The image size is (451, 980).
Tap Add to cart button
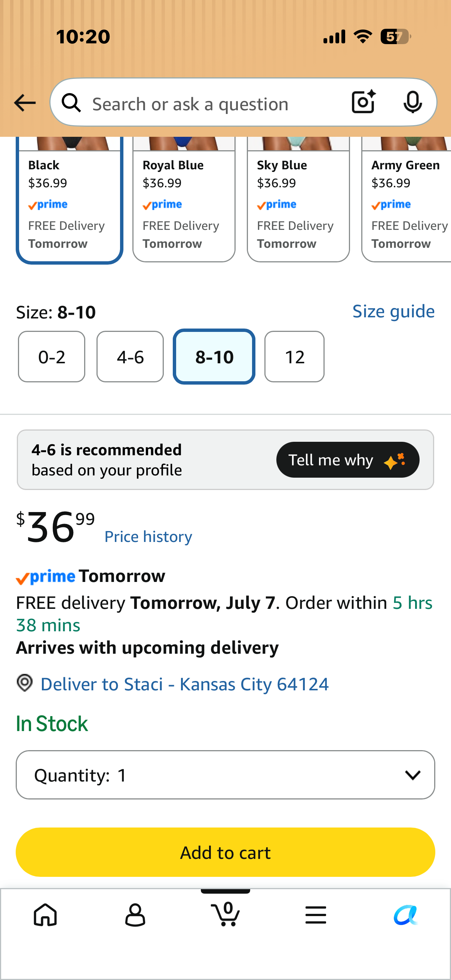tap(225, 852)
